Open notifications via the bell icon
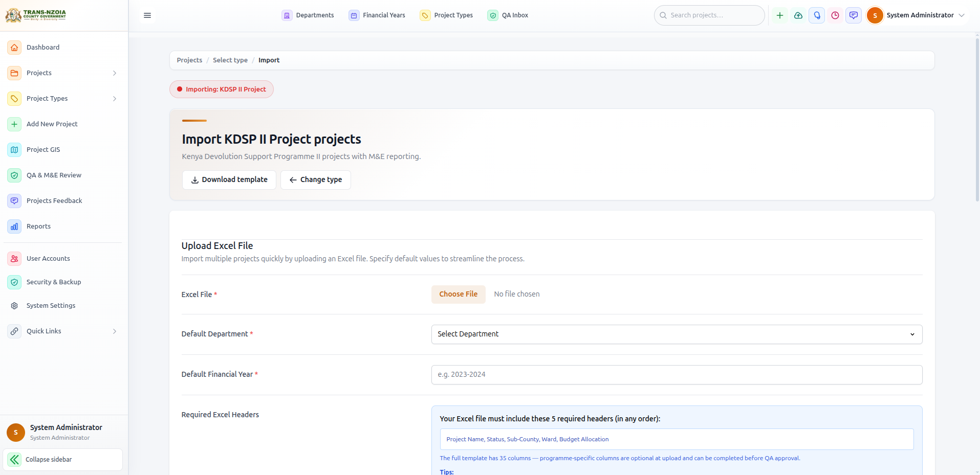980x475 pixels. point(817,15)
